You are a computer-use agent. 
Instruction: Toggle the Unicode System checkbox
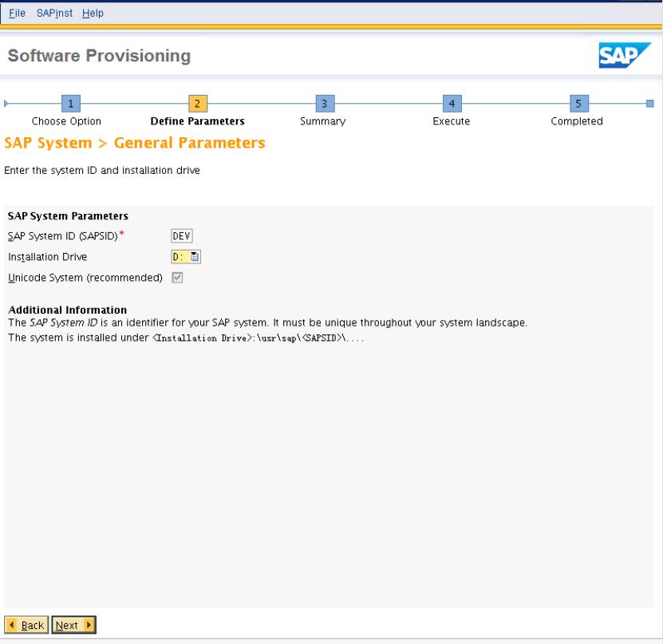tap(177, 278)
